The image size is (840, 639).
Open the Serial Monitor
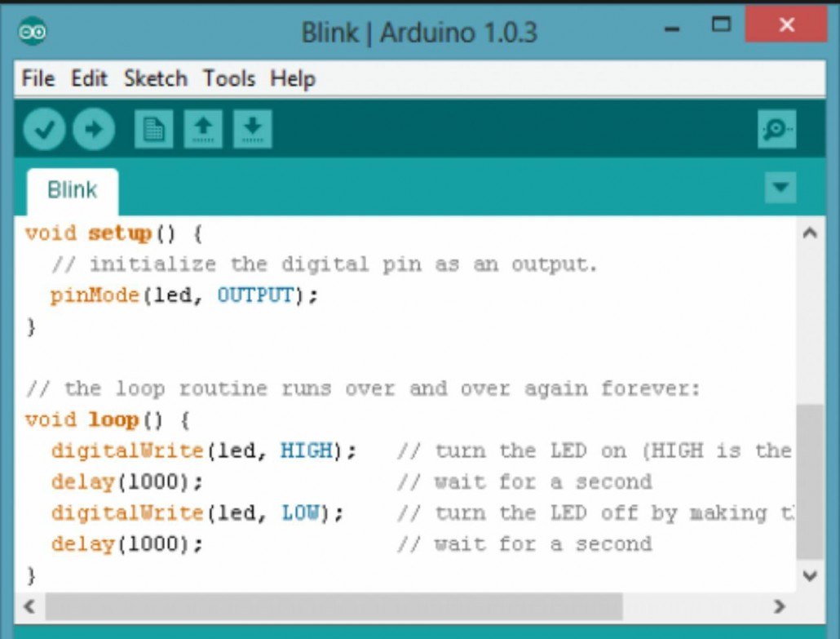(776, 129)
